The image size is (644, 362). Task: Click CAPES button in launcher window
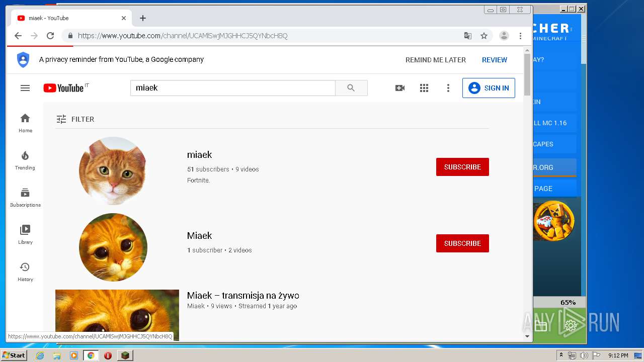pos(554,144)
